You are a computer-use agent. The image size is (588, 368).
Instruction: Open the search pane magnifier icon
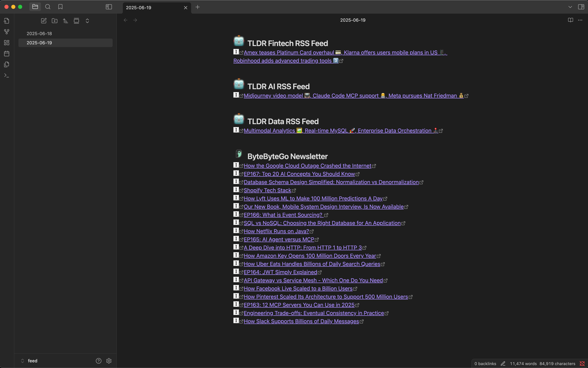pos(48,7)
